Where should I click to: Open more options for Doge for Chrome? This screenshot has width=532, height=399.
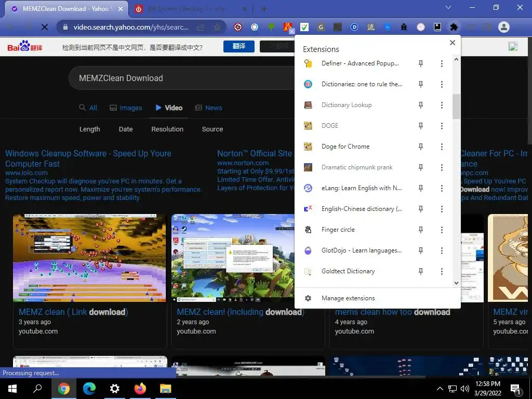[x=442, y=147]
